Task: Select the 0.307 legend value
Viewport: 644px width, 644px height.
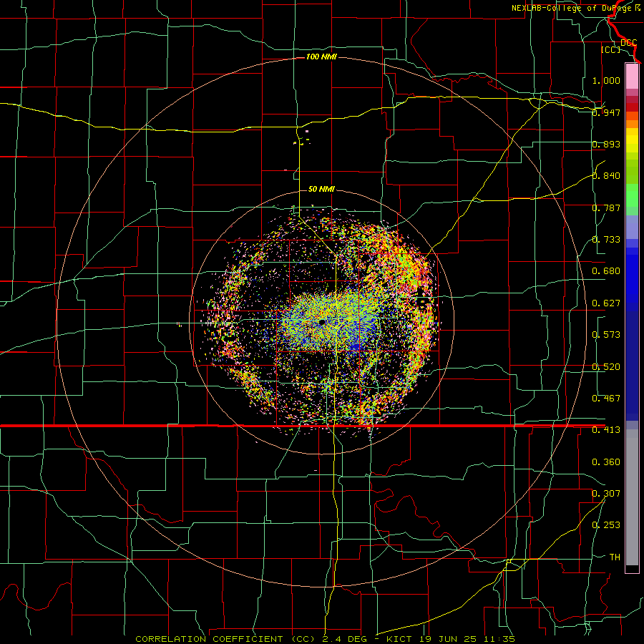Action: coord(606,494)
